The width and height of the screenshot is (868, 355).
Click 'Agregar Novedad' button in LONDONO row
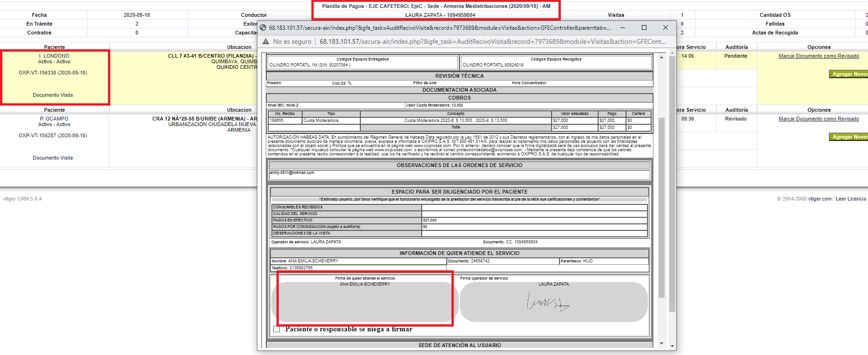(848, 74)
